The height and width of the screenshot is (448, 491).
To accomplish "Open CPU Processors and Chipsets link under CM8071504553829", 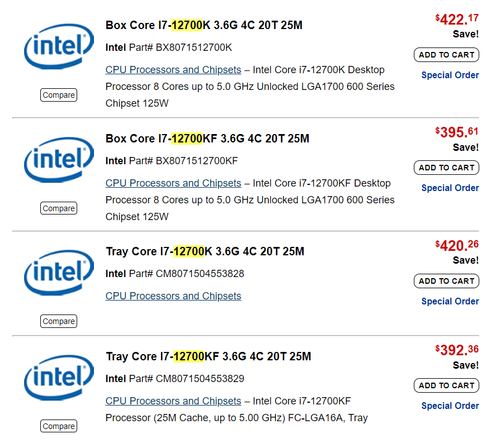I will click(173, 401).
